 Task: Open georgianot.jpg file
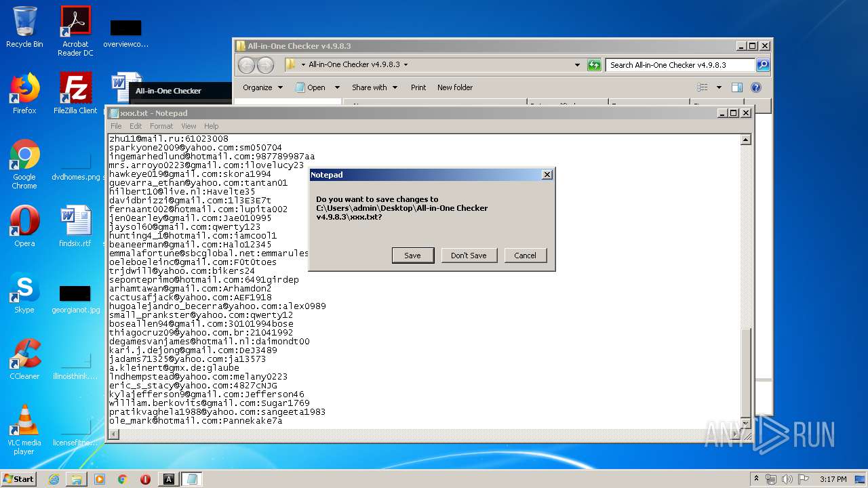point(75,298)
